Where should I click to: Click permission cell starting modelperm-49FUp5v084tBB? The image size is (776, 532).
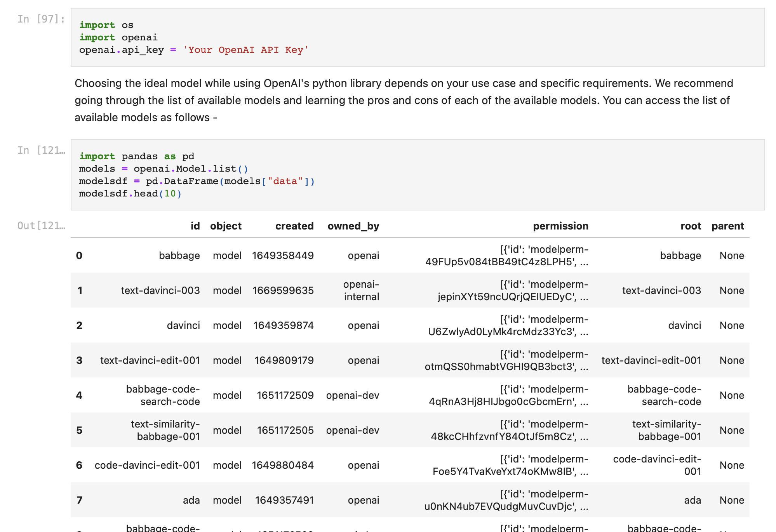pyautogui.click(x=506, y=256)
